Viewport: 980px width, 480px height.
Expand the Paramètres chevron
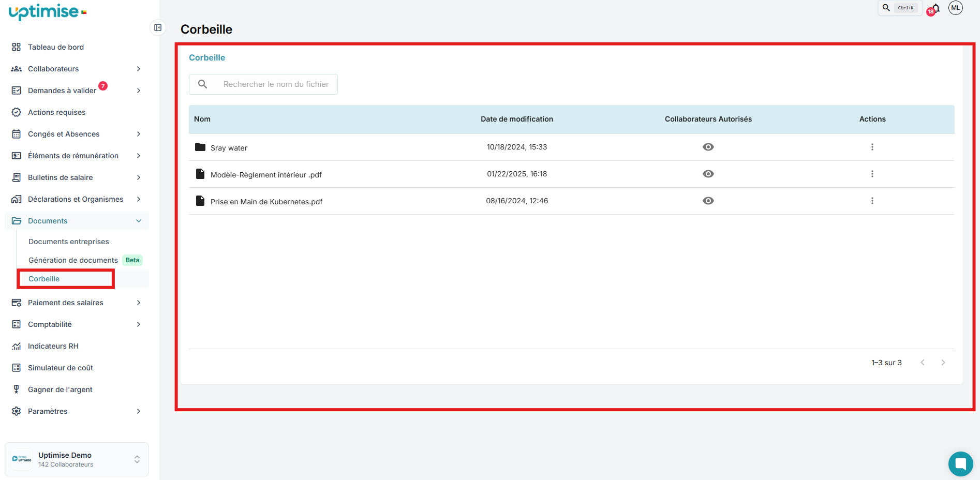tap(139, 411)
